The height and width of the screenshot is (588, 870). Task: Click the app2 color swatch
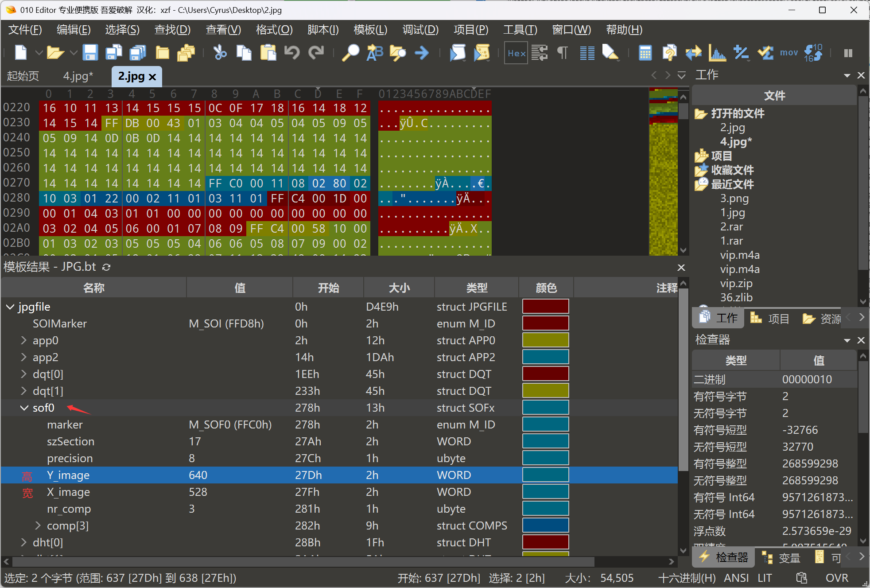[x=546, y=357]
